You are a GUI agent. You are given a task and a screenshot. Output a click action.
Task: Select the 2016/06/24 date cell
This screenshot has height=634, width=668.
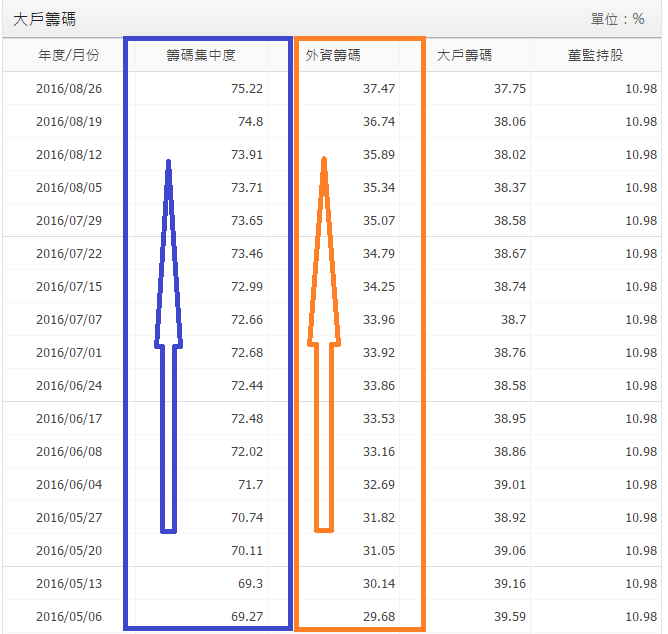pyautogui.click(x=69, y=386)
